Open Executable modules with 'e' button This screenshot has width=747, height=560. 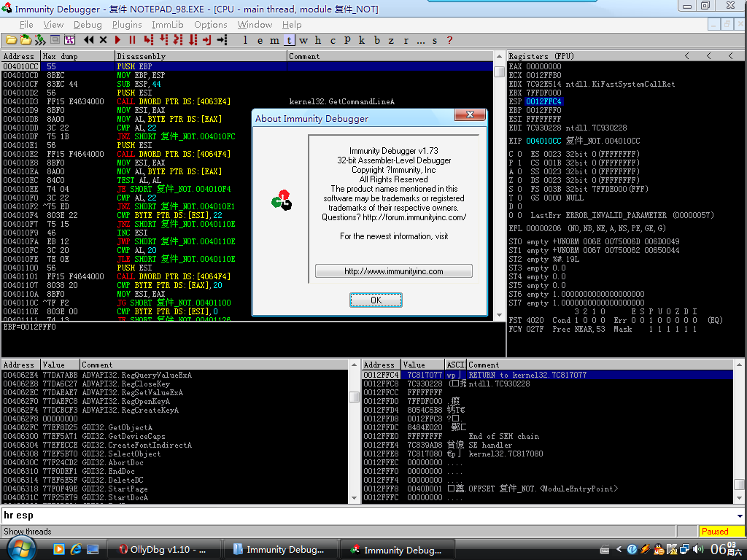[x=260, y=41]
